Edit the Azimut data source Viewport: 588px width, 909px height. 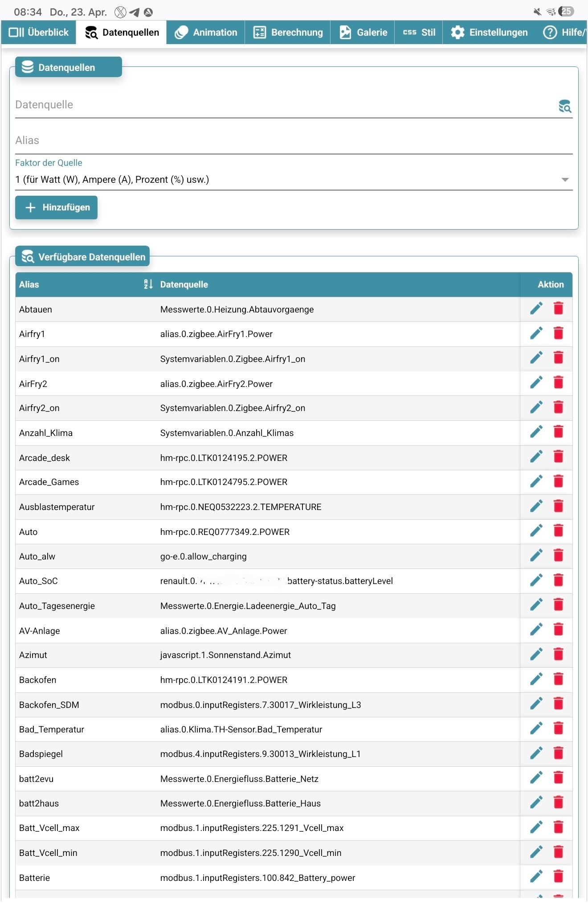[x=536, y=654]
